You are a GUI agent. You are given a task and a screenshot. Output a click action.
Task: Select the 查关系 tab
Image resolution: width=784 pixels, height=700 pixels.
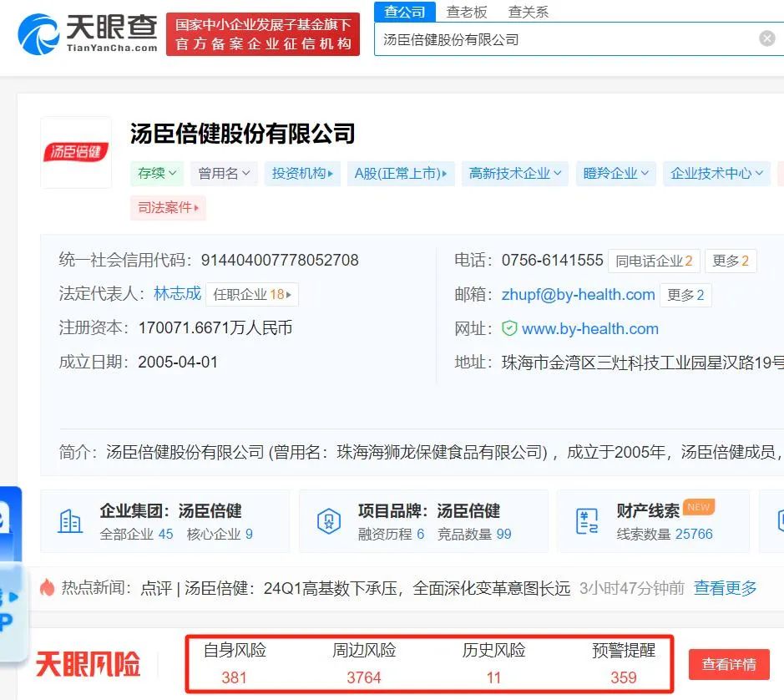(x=529, y=12)
